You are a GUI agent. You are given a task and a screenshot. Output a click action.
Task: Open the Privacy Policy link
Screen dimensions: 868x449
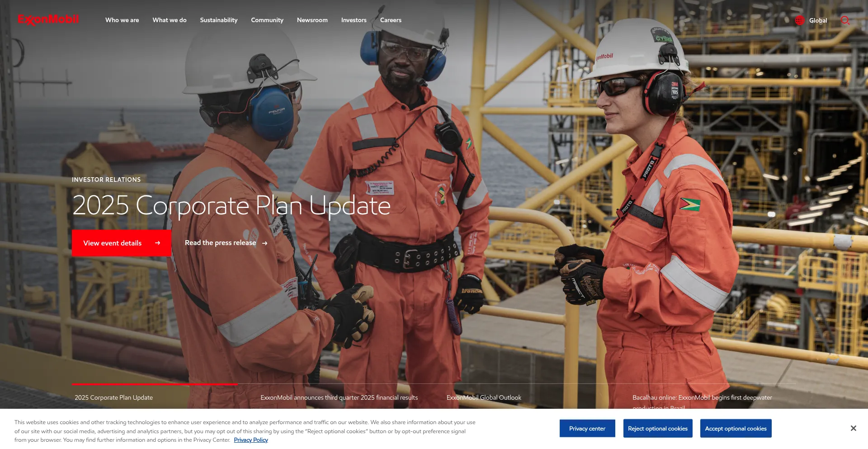pyautogui.click(x=250, y=440)
